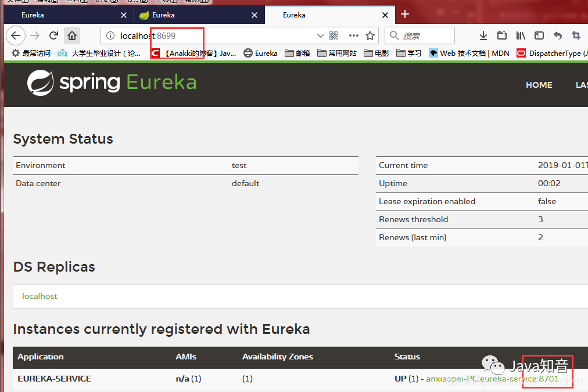This screenshot has width=588, height=392.
Task: Reload the current page
Action: [53, 35]
